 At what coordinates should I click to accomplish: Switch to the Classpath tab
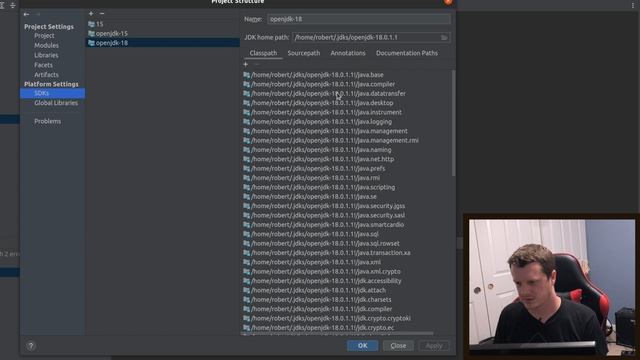click(263, 53)
